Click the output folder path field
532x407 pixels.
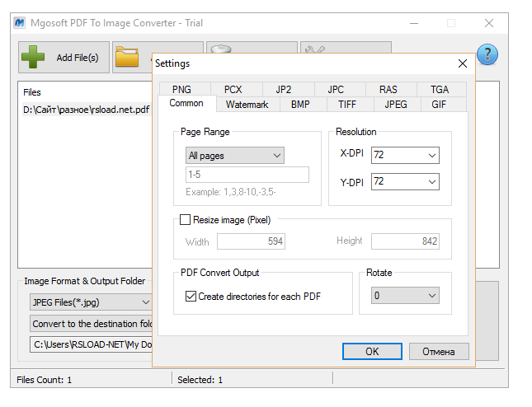tap(91, 344)
